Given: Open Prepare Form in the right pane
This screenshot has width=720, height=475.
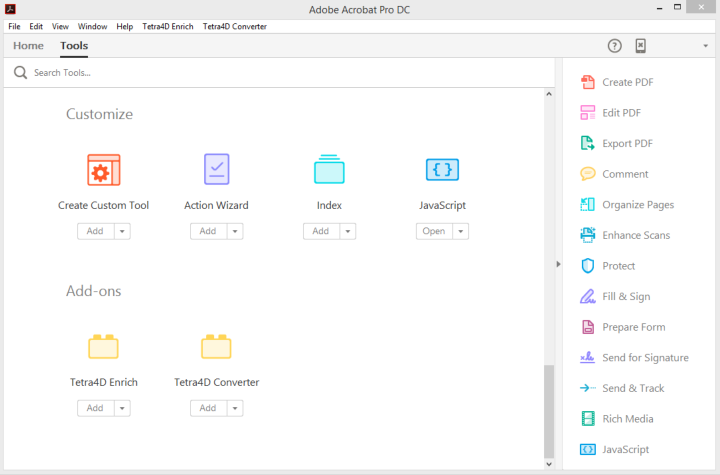Looking at the screenshot, I should pyautogui.click(x=623, y=327).
